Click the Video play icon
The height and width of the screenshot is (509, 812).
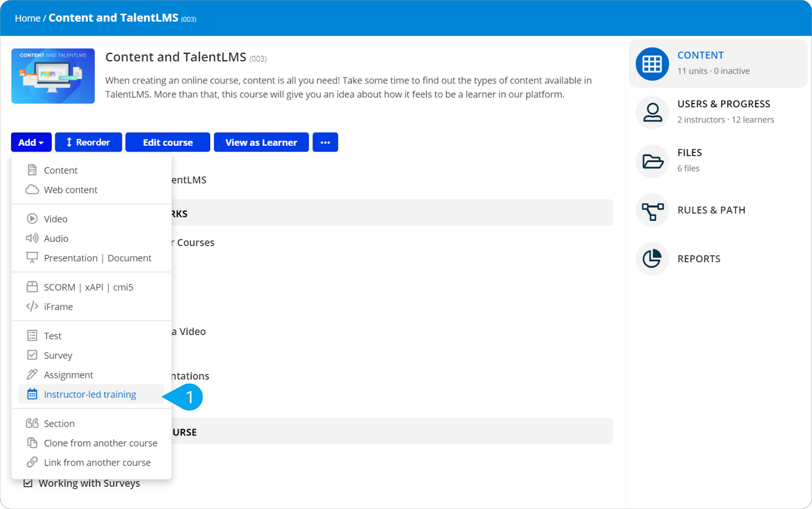point(32,219)
